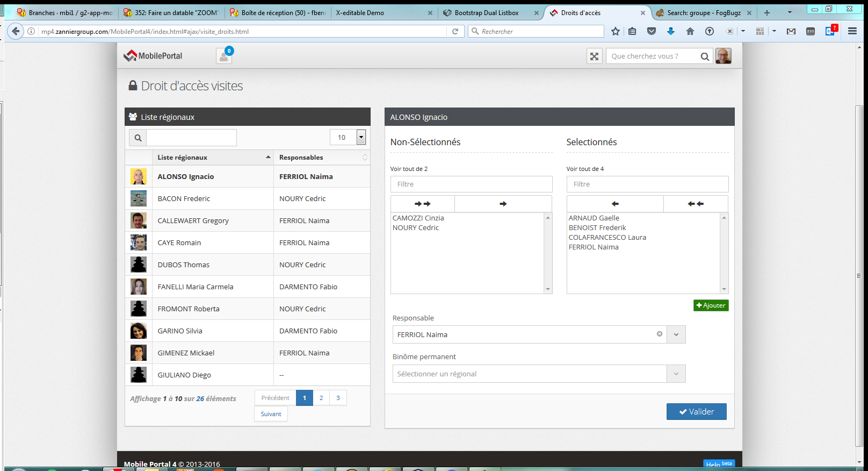Screen dimensions: 868x471
Task: Click the user notifications icon with badge
Action: 224,56
